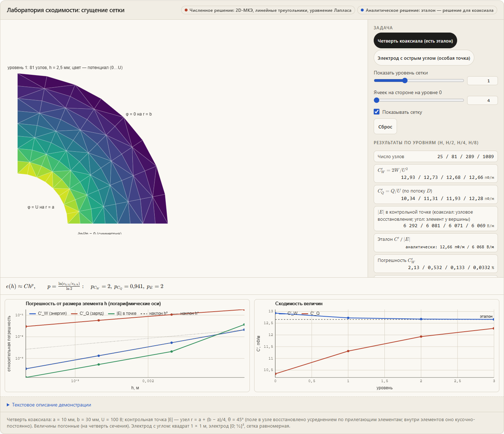Select the «Четверть коаксиала (есть эталон)» task
This screenshot has width=504, height=434.
pyautogui.click(x=415, y=41)
